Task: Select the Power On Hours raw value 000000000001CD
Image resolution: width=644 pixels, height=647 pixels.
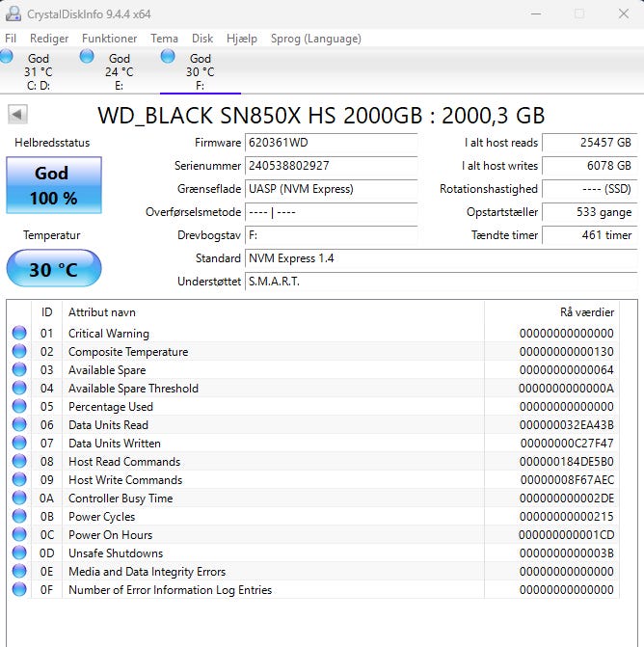Action: tap(567, 535)
